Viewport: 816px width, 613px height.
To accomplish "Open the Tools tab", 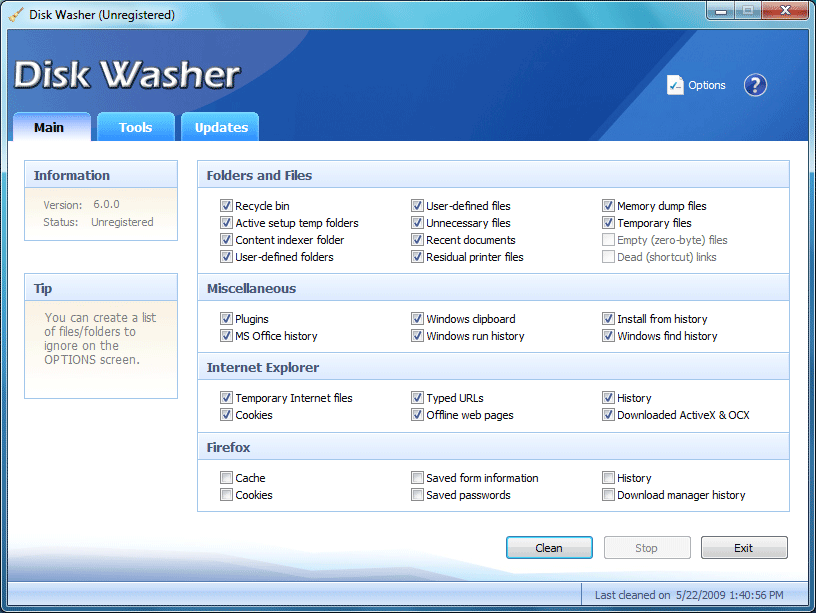I will 135,127.
